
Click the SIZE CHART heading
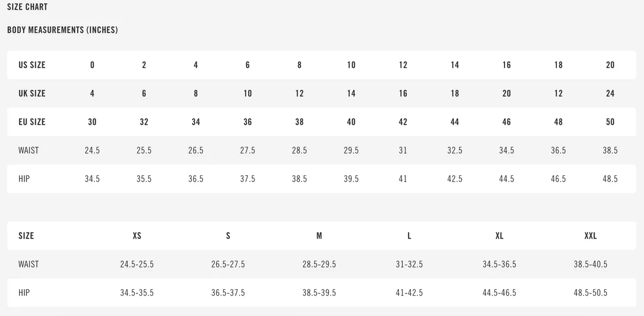coord(27,7)
